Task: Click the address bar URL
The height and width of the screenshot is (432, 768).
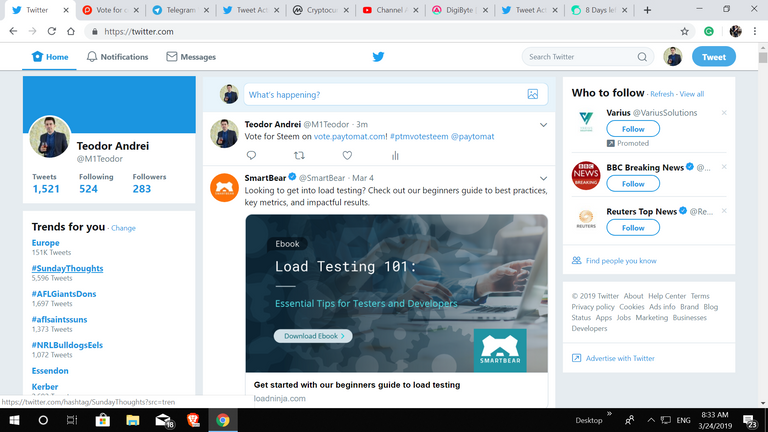Action: click(139, 31)
